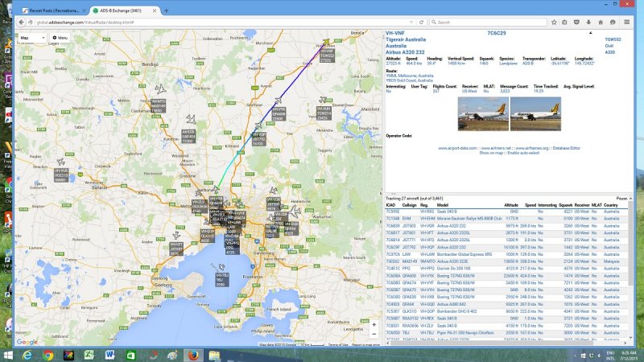Select the ADS-B Exchange (3461) tab
This screenshot has height=362, width=644.
(124, 10)
